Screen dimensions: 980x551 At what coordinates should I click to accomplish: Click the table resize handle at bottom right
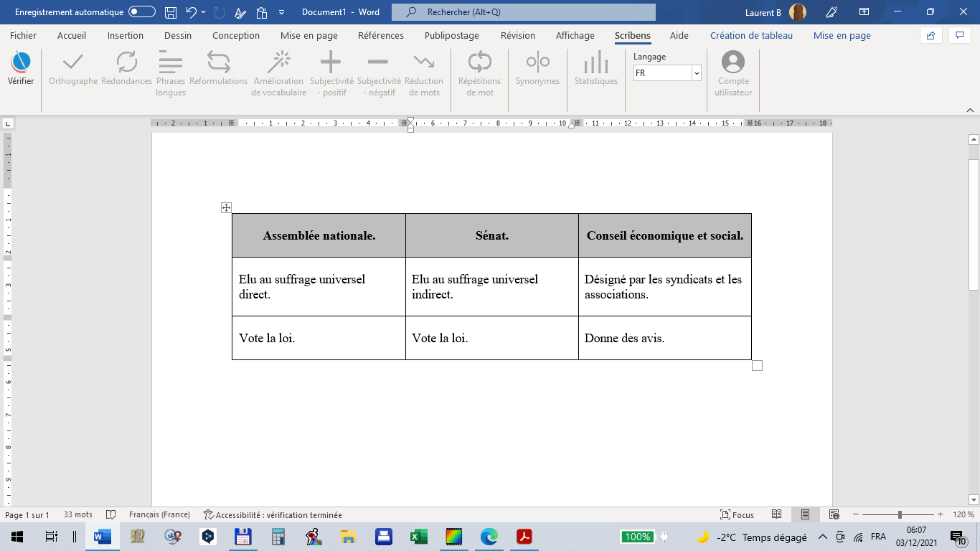[x=757, y=365]
